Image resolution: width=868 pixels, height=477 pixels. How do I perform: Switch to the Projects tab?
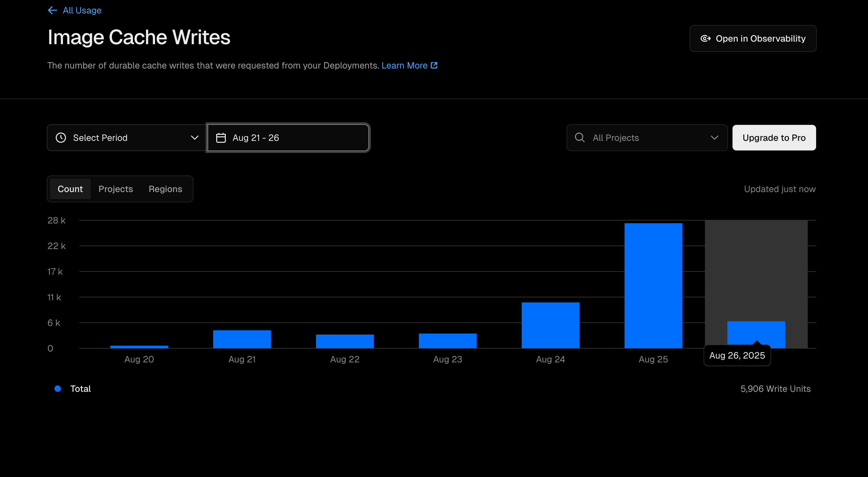coord(116,189)
